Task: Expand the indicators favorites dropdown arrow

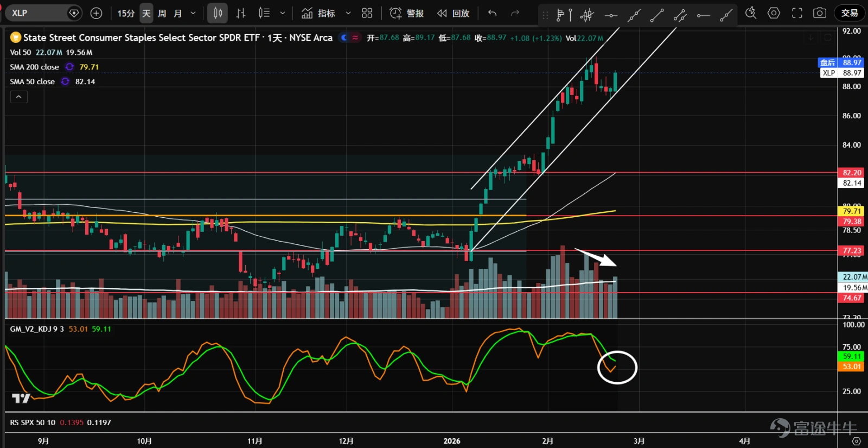Action: (x=348, y=13)
